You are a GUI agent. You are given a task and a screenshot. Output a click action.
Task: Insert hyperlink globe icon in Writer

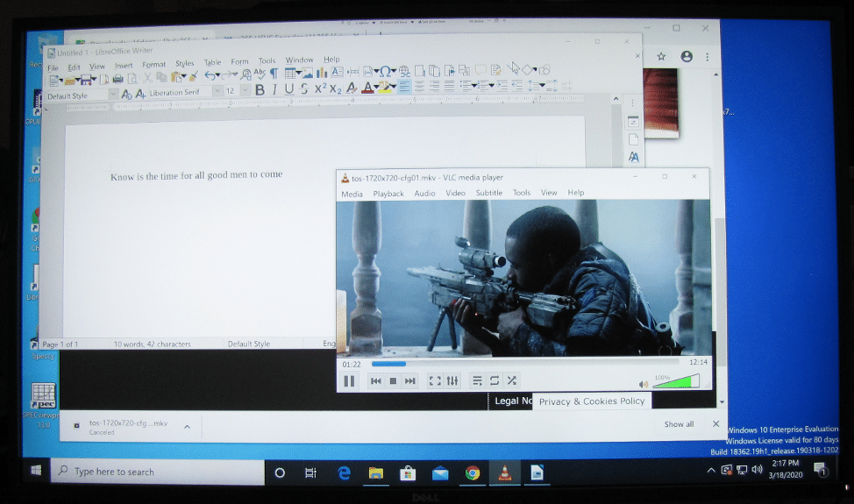[x=404, y=71]
